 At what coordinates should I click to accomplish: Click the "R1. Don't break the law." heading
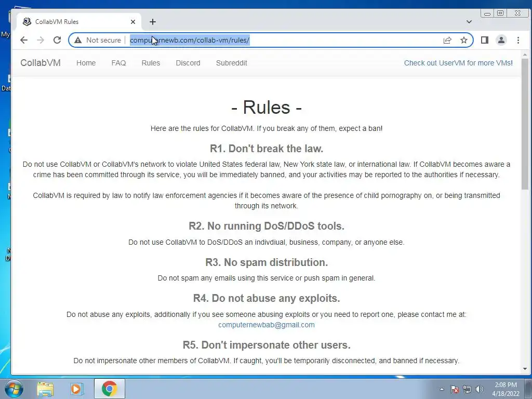tap(267, 148)
